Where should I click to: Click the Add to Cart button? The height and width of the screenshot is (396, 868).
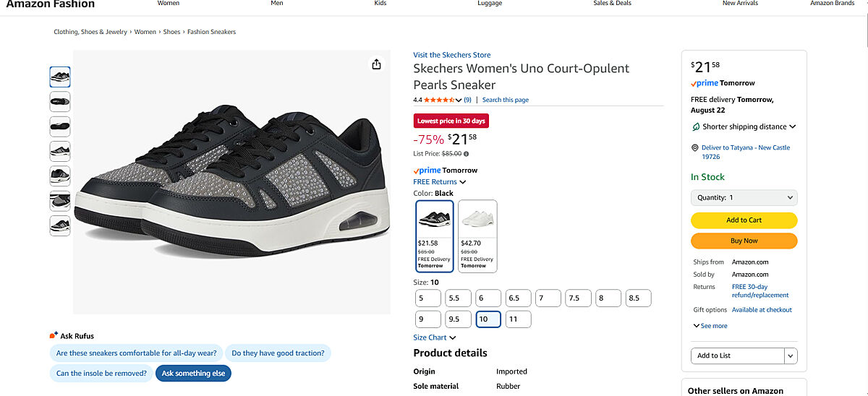click(744, 220)
